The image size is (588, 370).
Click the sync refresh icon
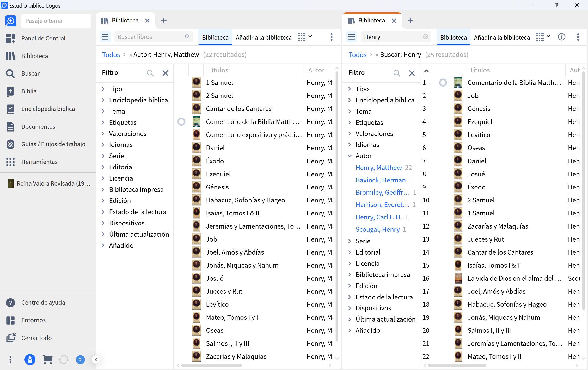coord(64,360)
